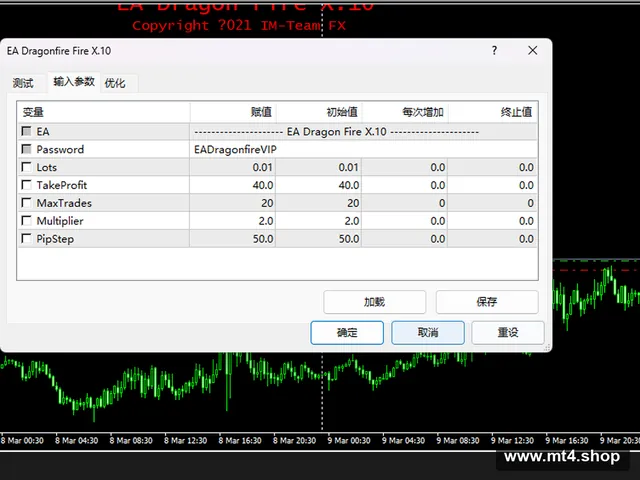Screen dimensions: 640x480
Task: Select the Lots 赋值 cell 0.01
Action: pyautogui.click(x=233, y=167)
